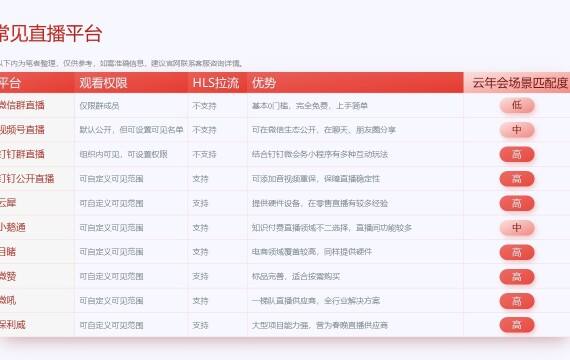
Task: Select advantage text 结合钉钉微会务小程序有多种互动玩法
Action: (320, 154)
